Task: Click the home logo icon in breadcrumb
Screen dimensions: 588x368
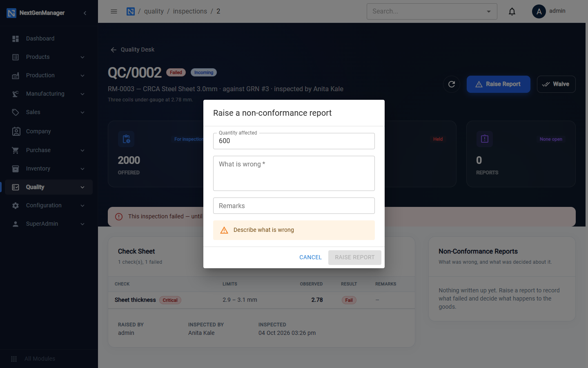Action: pos(131,11)
